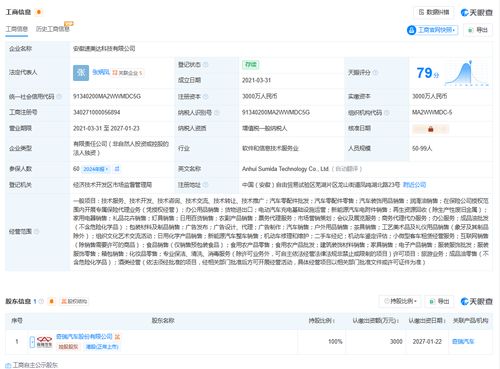
Task: Click the orange structure icon after shareholder name
Action: pos(117,337)
